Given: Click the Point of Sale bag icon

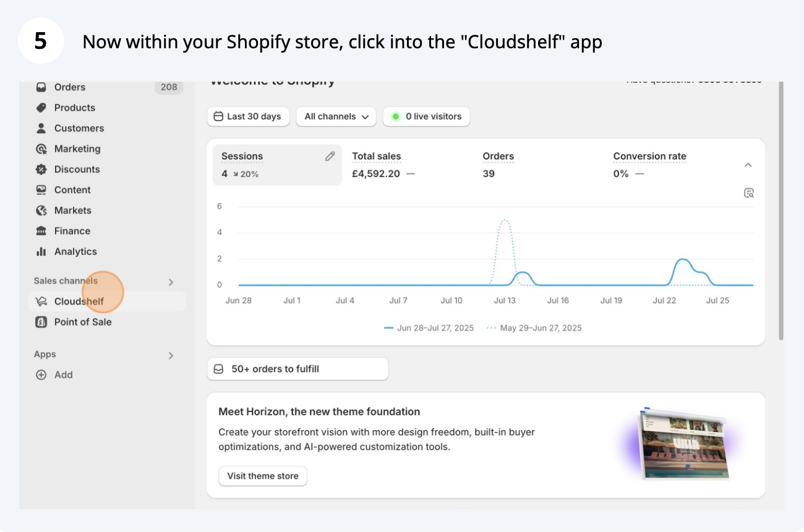Looking at the screenshot, I should tap(41, 322).
